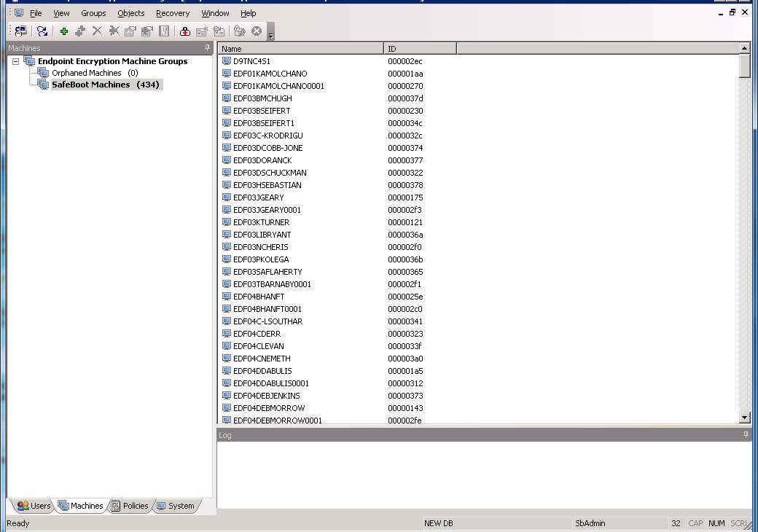Pin the Machines panel with pushpin icon
This screenshot has height=532, width=758.
coord(207,48)
